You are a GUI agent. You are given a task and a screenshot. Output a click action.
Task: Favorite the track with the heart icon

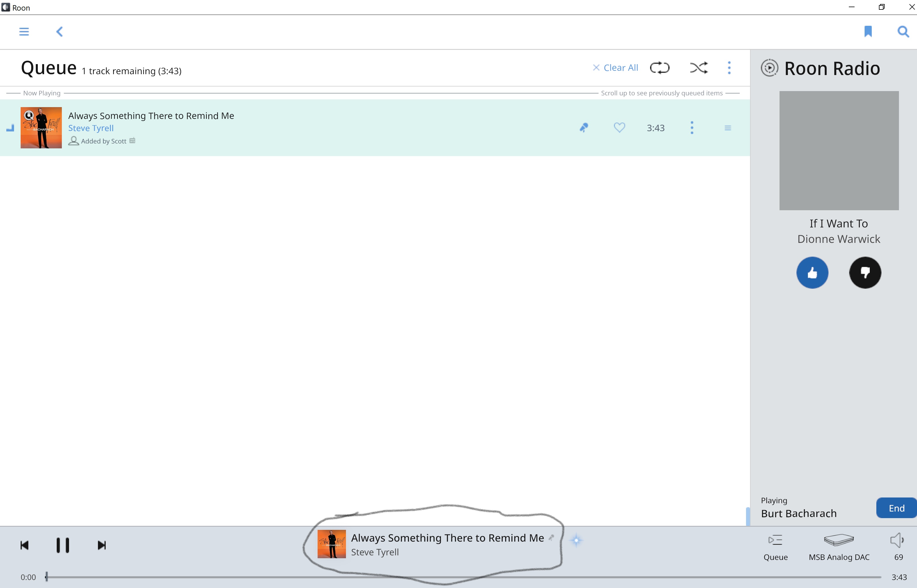click(x=619, y=127)
